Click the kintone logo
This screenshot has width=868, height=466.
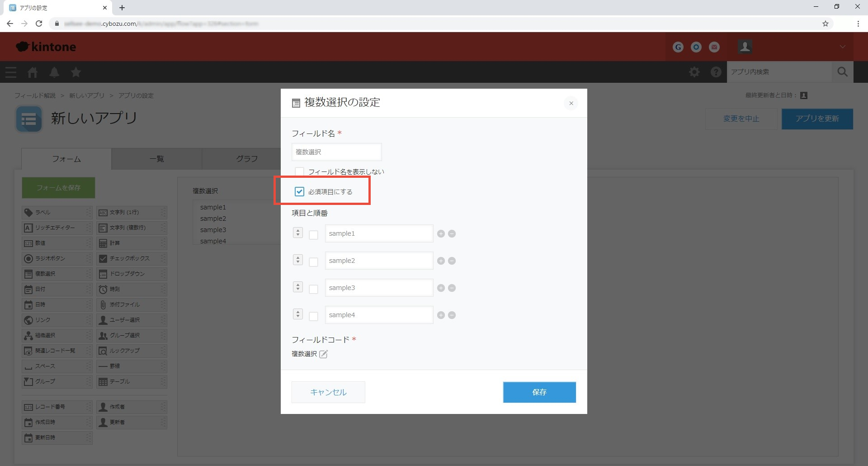pos(46,47)
